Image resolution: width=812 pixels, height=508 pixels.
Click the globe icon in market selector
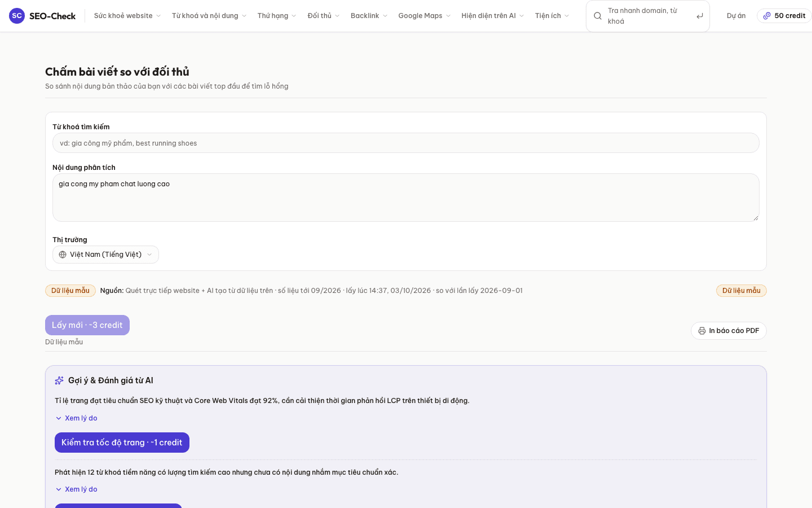(x=63, y=255)
